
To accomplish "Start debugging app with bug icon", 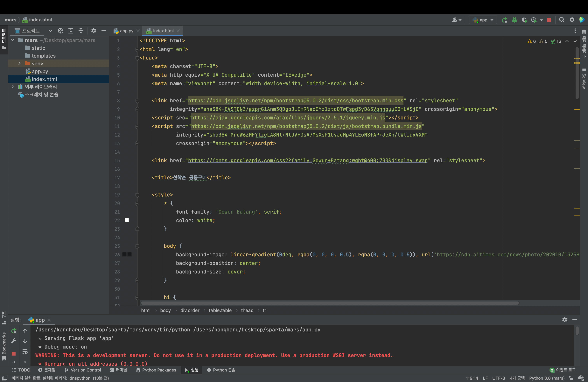I will click(x=514, y=20).
